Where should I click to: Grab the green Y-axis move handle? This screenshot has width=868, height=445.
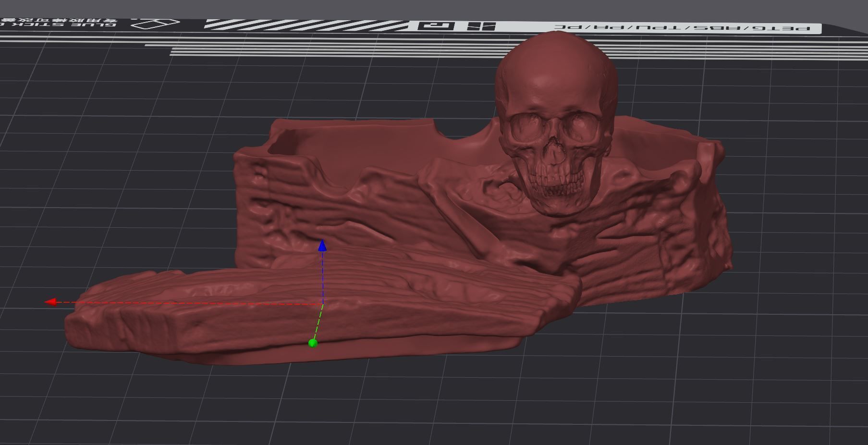[x=313, y=343]
